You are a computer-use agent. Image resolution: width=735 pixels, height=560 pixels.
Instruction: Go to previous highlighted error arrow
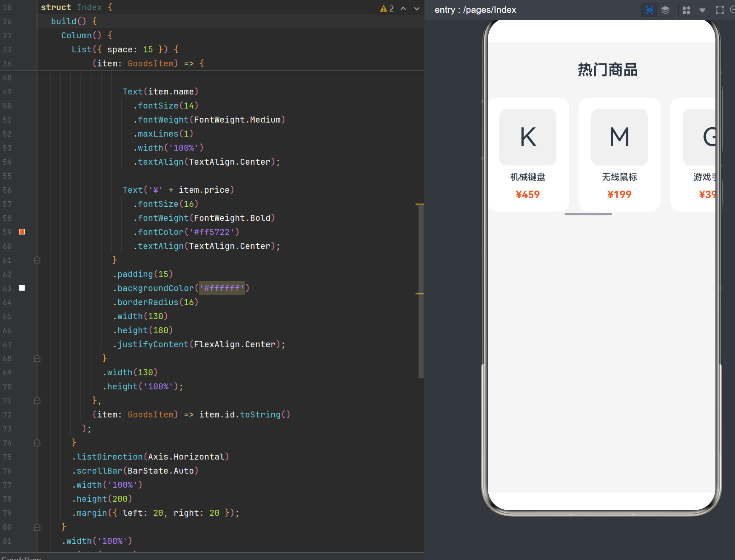403,9
